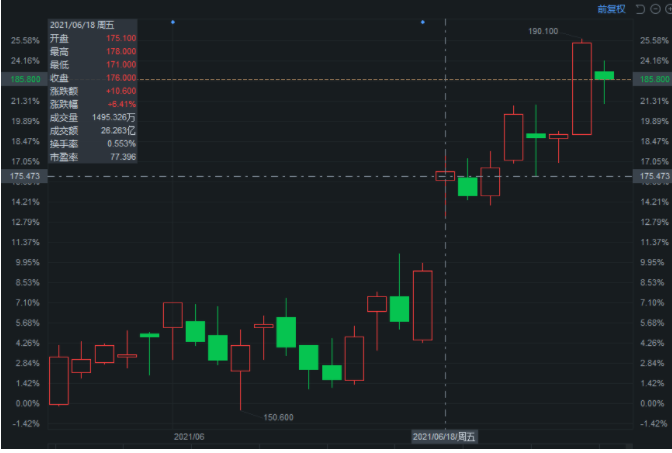Click the undo arrow icon at top right

coord(639,9)
